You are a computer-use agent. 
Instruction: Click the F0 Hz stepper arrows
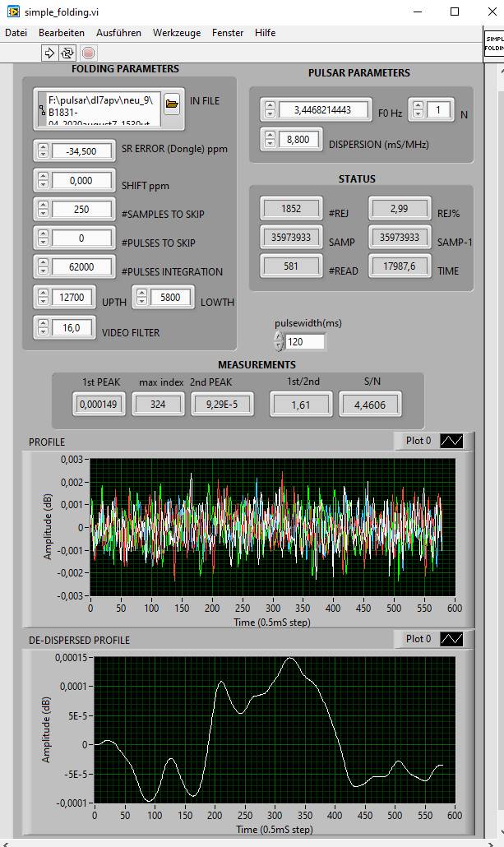point(270,109)
